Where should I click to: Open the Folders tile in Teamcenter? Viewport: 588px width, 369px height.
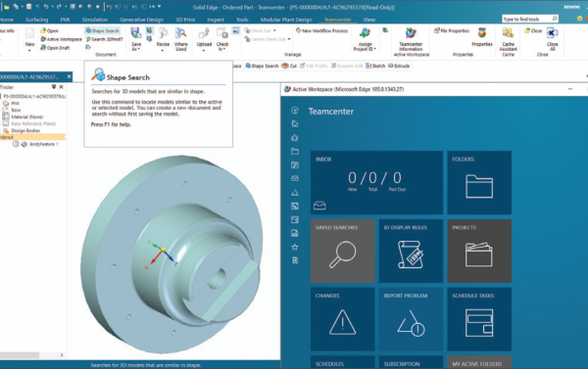pyautogui.click(x=479, y=182)
